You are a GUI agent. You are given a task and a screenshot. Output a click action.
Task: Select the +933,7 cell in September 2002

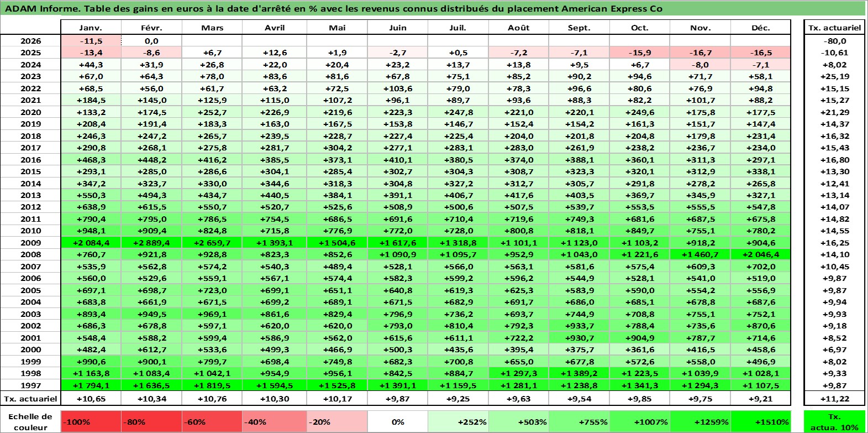tap(579, 326)
